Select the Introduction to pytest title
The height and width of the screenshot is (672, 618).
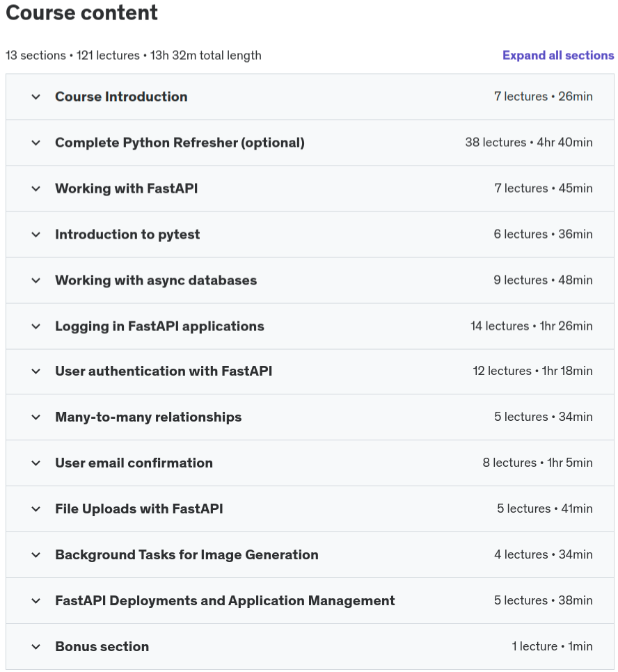(127, 234)
